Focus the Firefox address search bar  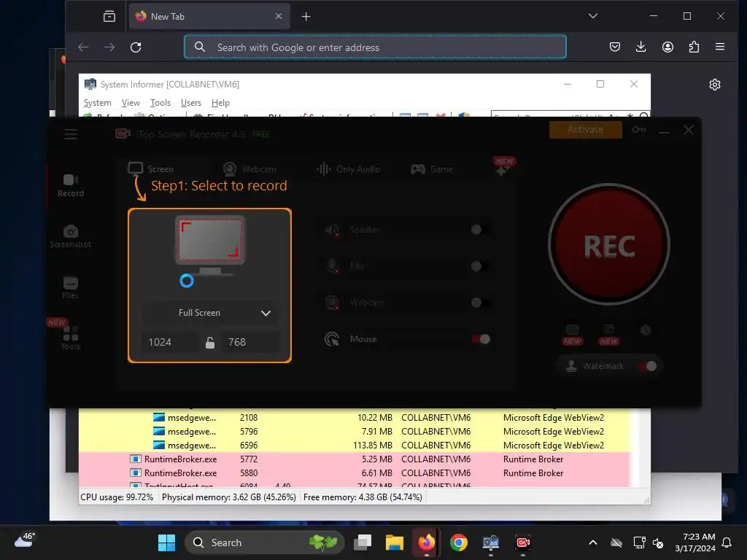pos(376,47)
